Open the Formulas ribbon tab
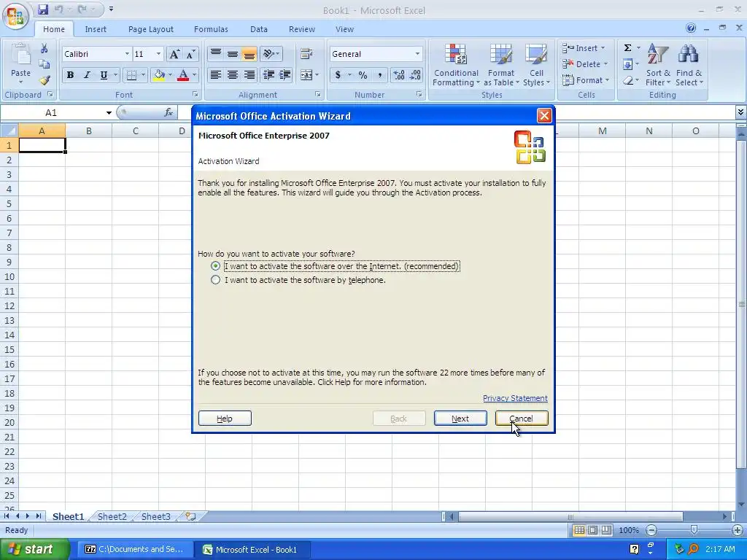747x560 pixels. 211,29
